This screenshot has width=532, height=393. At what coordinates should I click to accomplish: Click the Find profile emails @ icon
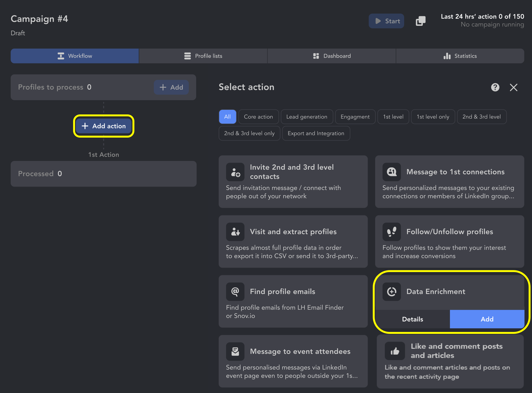coord(235,292)
